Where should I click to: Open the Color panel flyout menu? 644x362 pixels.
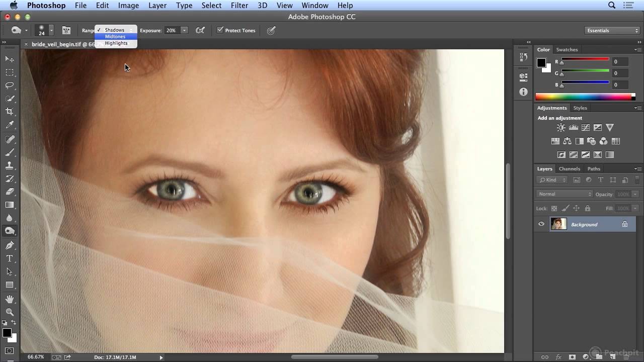(638, 50)
